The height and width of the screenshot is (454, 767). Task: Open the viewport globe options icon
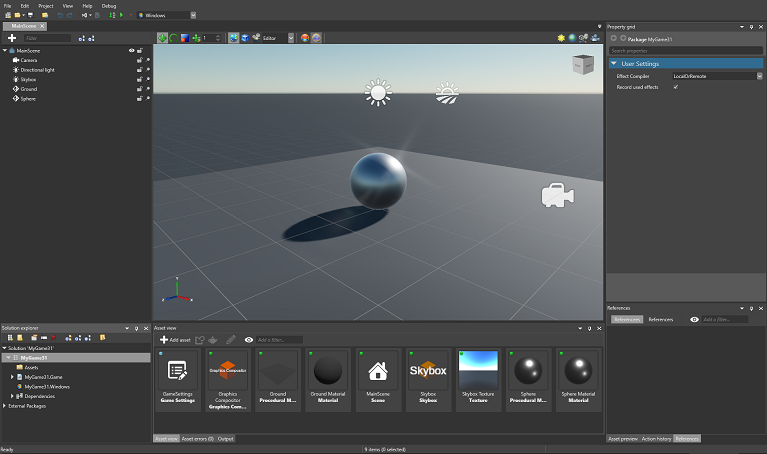pyautogui.click(x=572, y=38)
